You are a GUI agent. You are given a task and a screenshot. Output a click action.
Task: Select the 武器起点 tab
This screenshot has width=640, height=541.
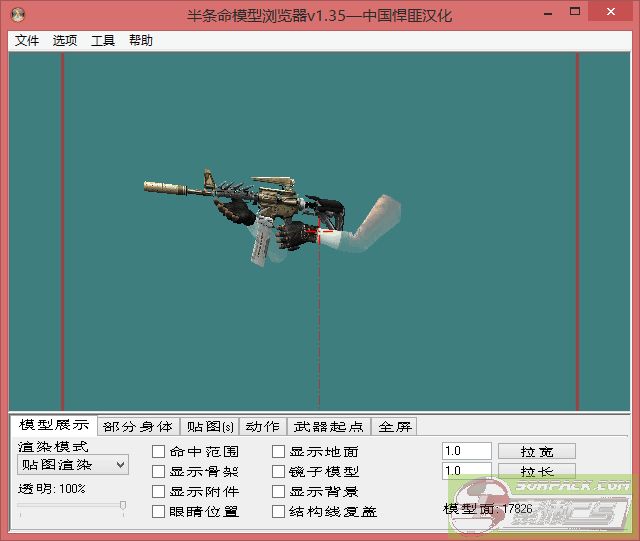[329, 427]
